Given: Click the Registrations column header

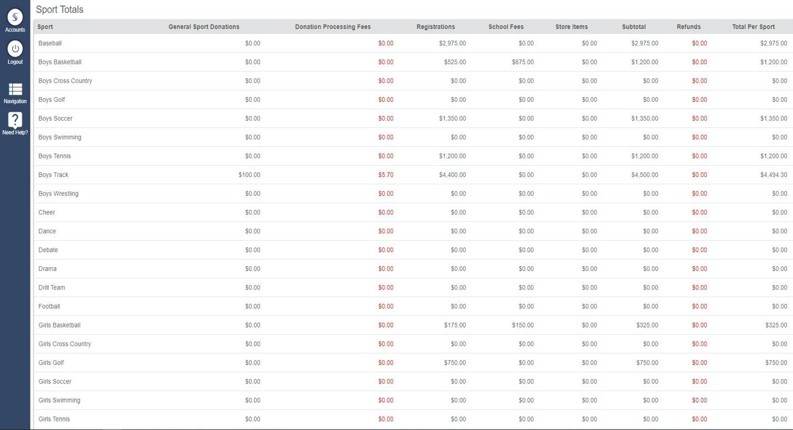Looking at the screenshot, I should point(435,27).
